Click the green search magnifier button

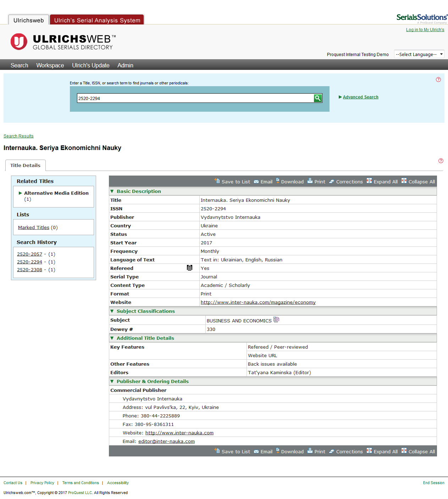318,98
